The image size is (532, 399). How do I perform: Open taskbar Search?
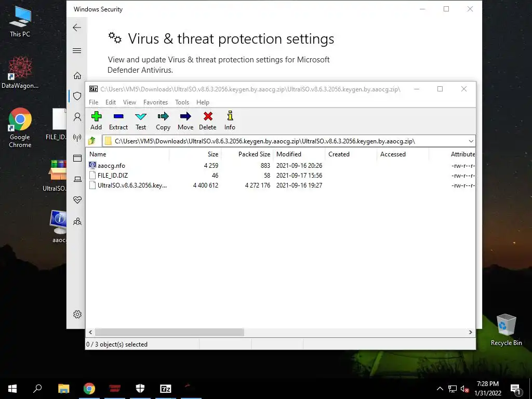pyautogui.click(x=37, y=389)
